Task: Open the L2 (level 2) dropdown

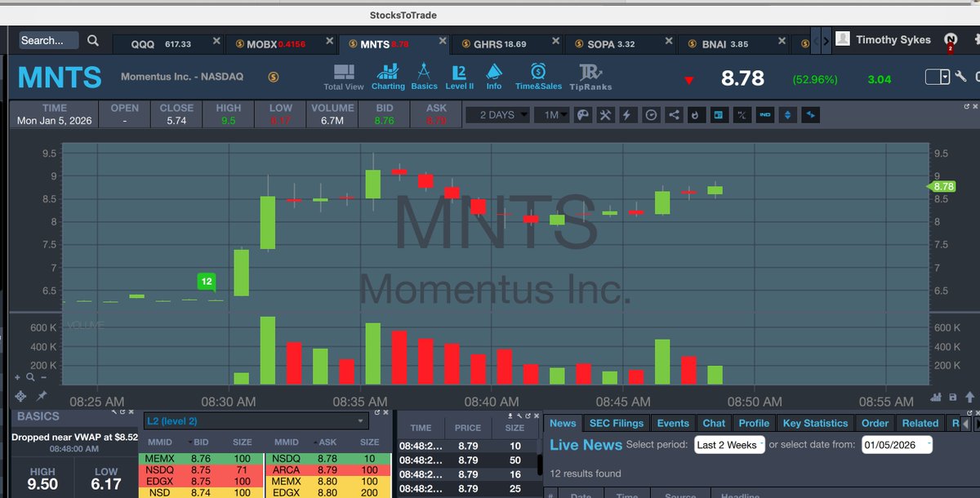Action: pos(256,421)
